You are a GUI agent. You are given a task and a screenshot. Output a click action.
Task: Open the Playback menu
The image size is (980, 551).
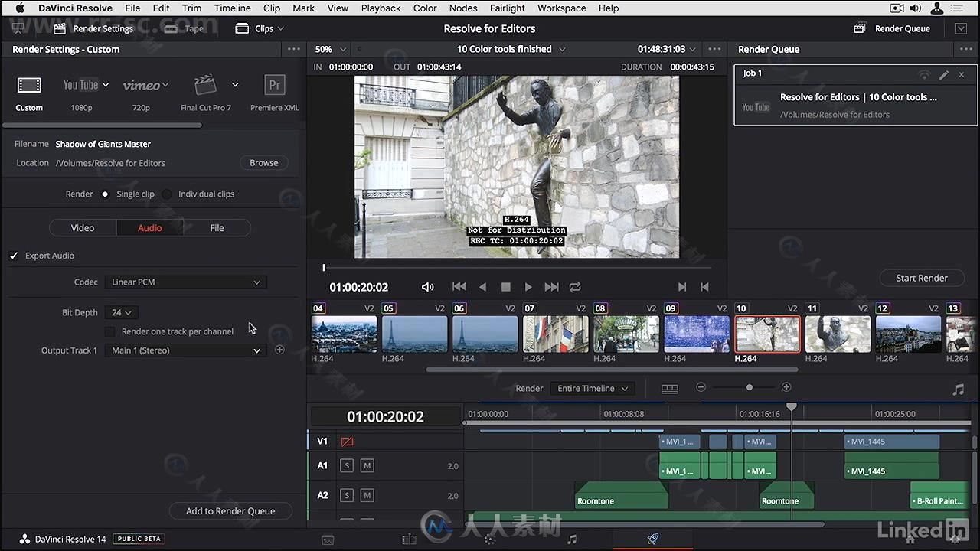381,8
